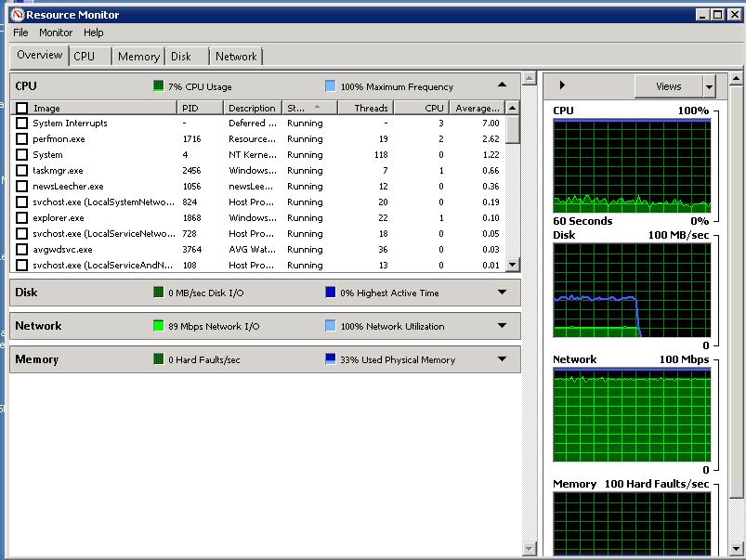The width and height of the screenshot is (746, 560).
Task: Check the perfmon.exe process checkbox
Action: click(x=22, y=139)
